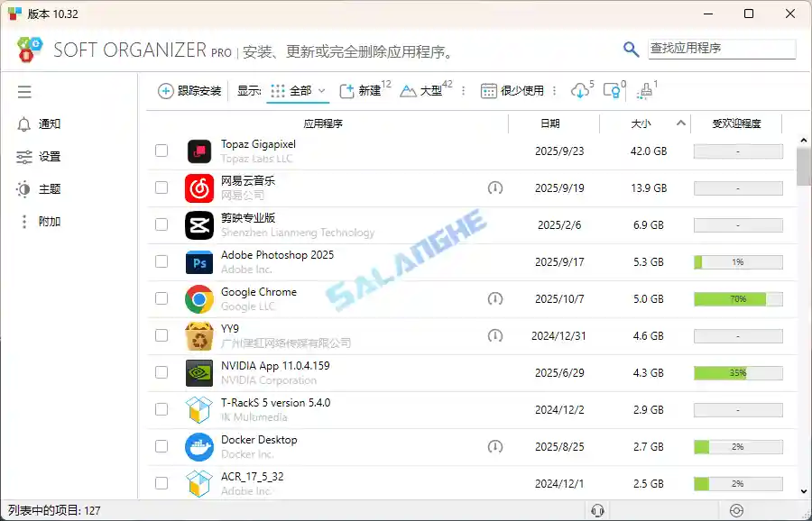Check the 网易云音乐 entry checkbox
The image size is (812, 521).
tap(161, 187)
